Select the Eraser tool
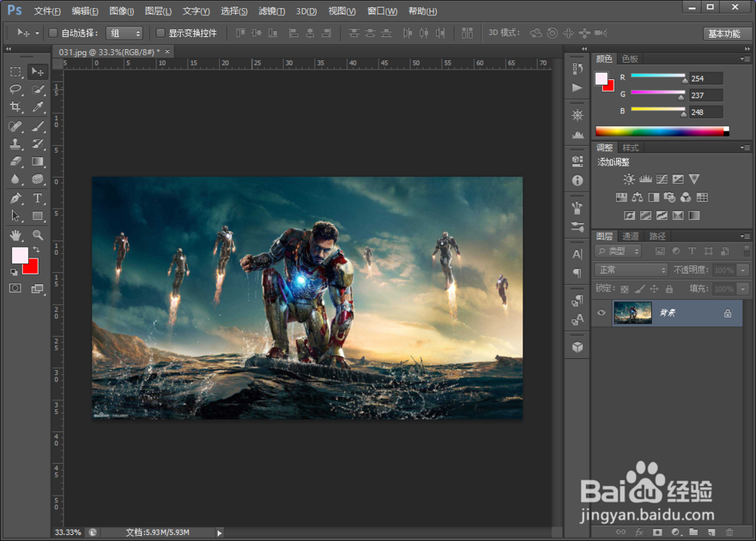This screenshot has width=756, height=541. (15, 161)
